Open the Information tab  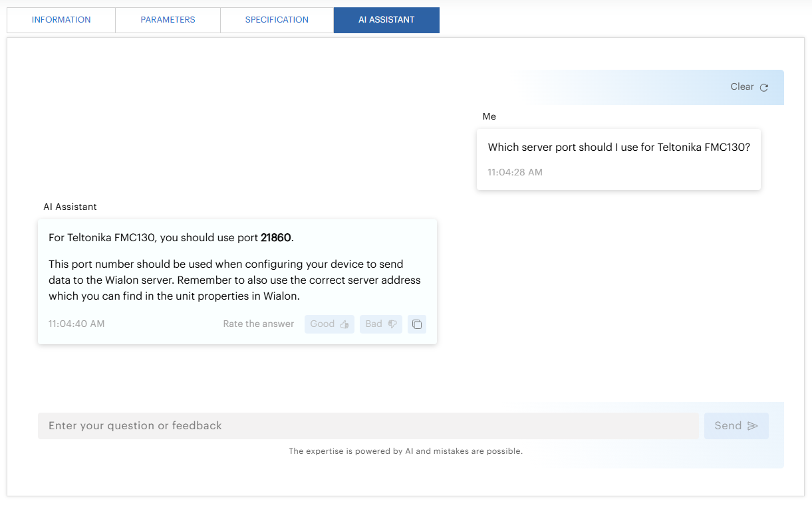pos(61,20)
